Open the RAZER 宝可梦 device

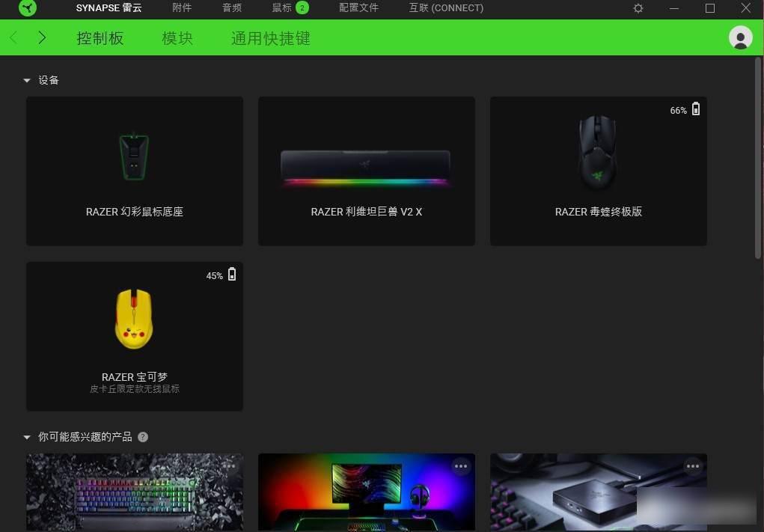coord(135,336)
